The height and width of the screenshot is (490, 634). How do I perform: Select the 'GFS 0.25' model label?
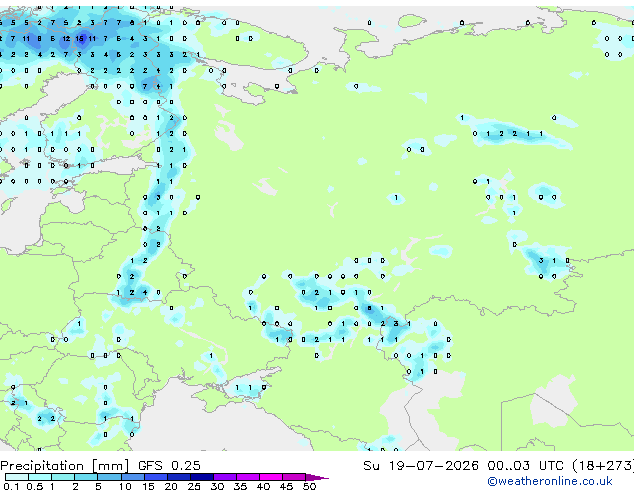[169, 466]
